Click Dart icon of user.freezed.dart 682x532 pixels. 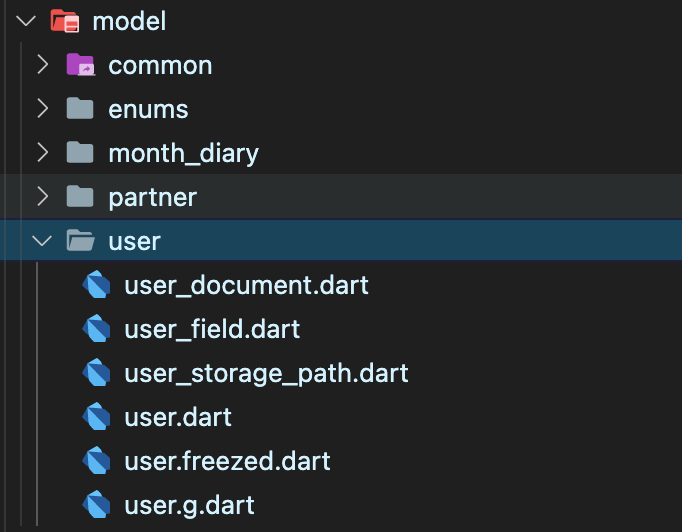96,461
